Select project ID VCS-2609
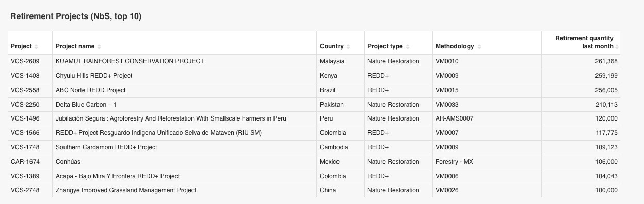The height and width of the screenshot is (204, 644). (x=25, y=61)
